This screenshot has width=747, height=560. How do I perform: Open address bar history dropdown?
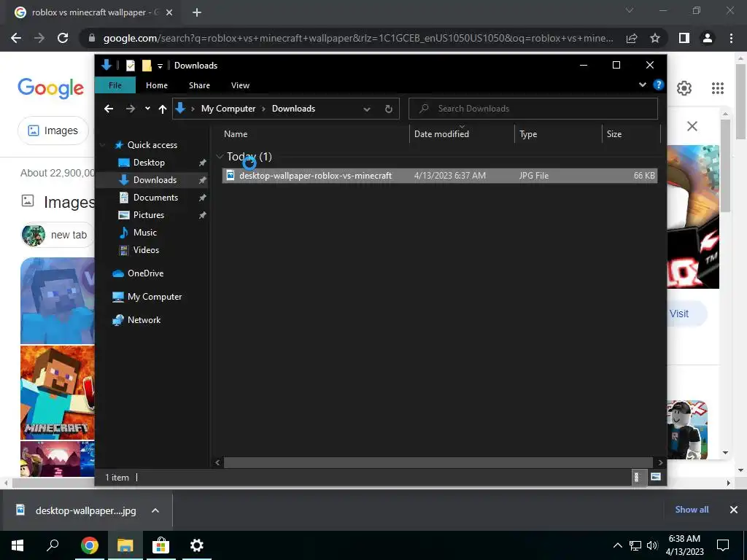367,109
